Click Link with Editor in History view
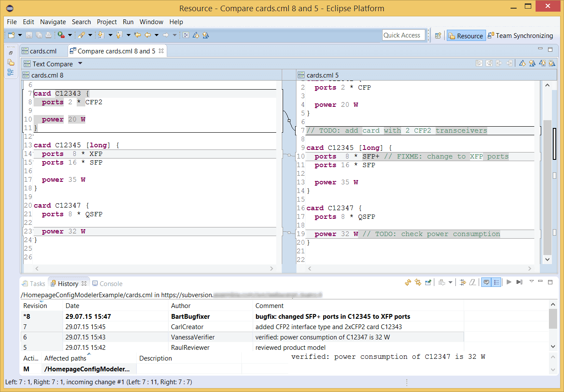This screenshot has height=392, width=564. tap(418, 282)
